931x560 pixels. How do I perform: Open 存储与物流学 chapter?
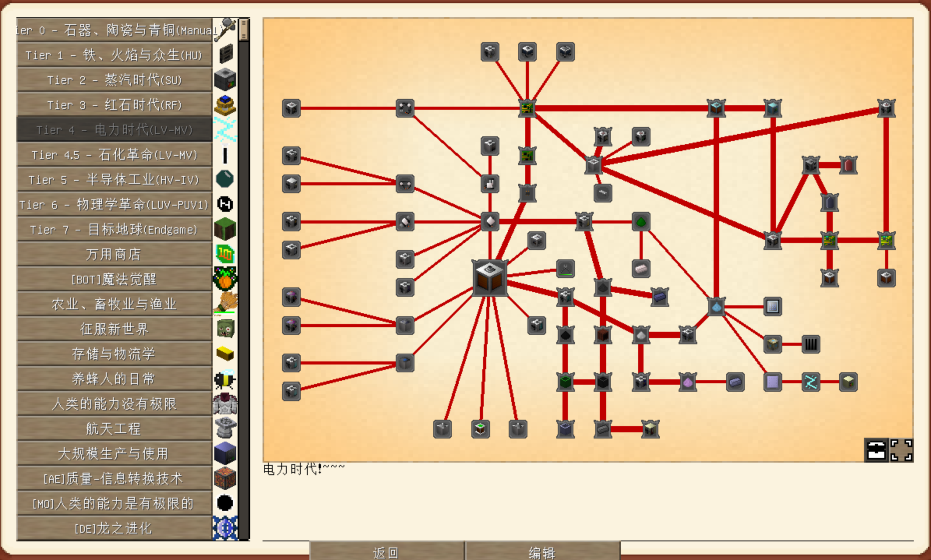coord(114,354)
